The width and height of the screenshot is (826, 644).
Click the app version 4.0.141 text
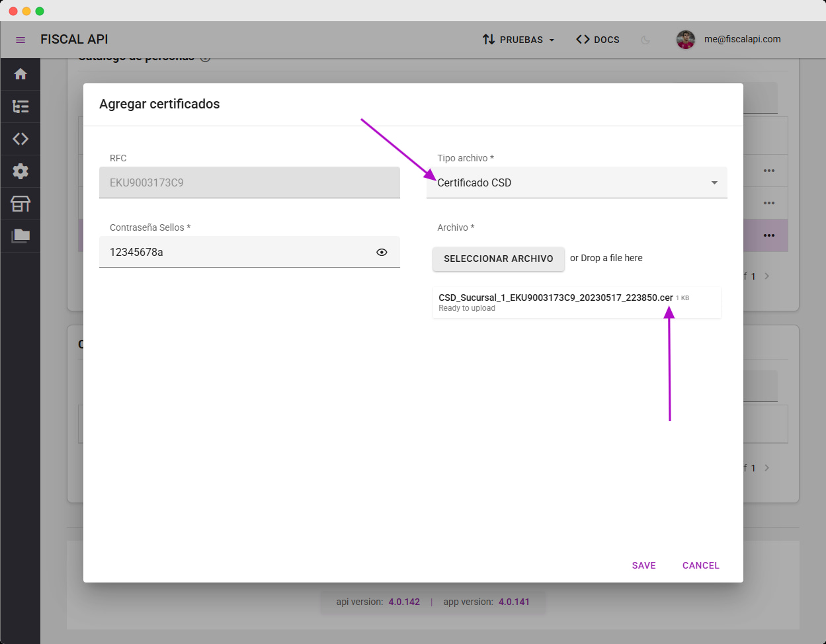point(486,602)
